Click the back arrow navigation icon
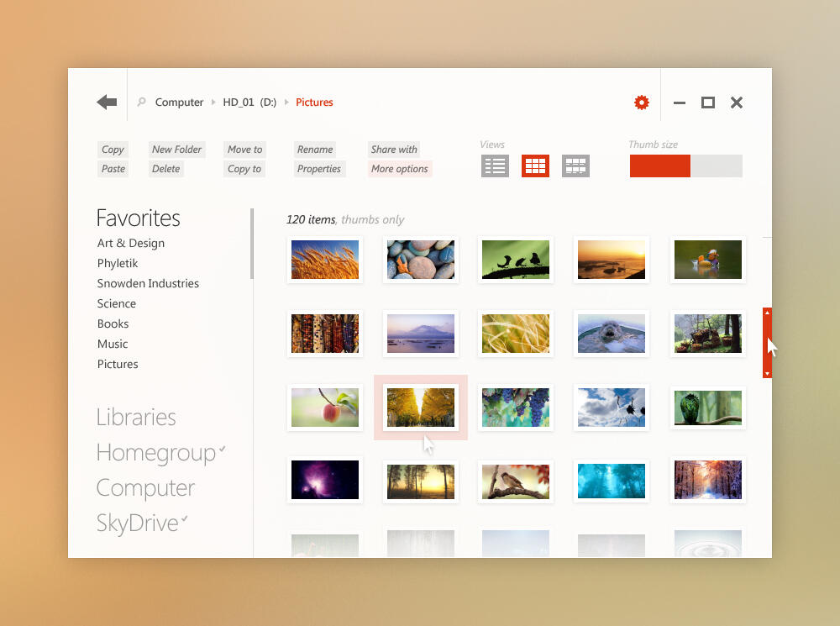Viewport: 840px width, 626px height. pyautogui.click(x=107, y=103)
